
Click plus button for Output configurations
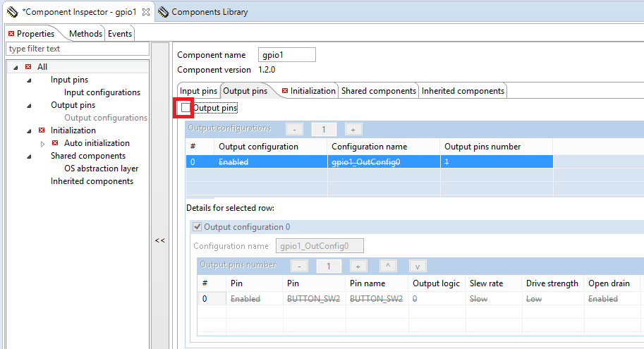(353, 129)
